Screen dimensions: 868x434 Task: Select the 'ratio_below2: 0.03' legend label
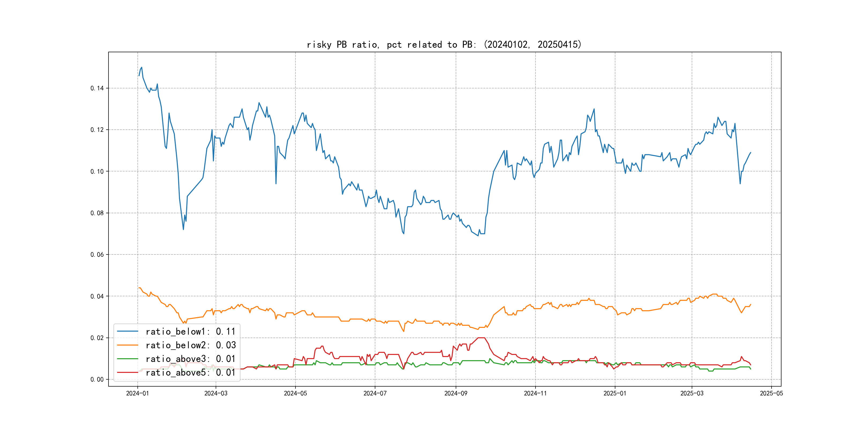tap(190, 345)
